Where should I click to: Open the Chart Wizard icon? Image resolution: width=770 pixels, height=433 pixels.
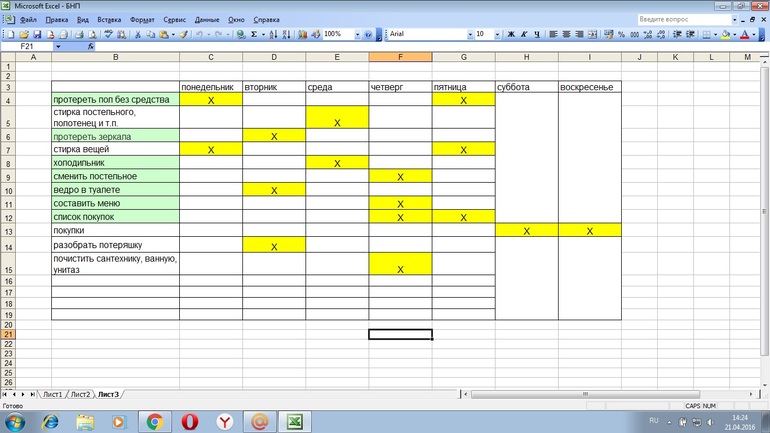pyautogui.click(x=300, y=34)
